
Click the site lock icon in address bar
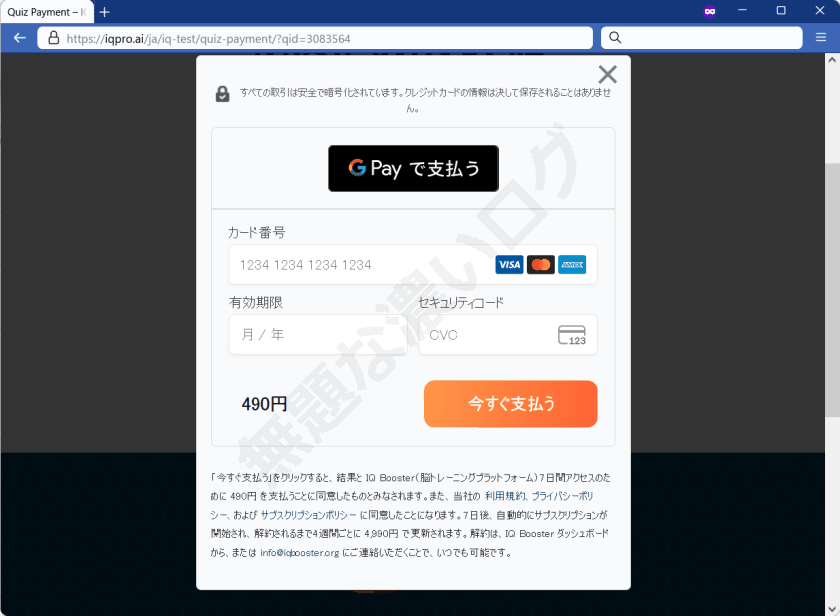click(x=54, y=37)
